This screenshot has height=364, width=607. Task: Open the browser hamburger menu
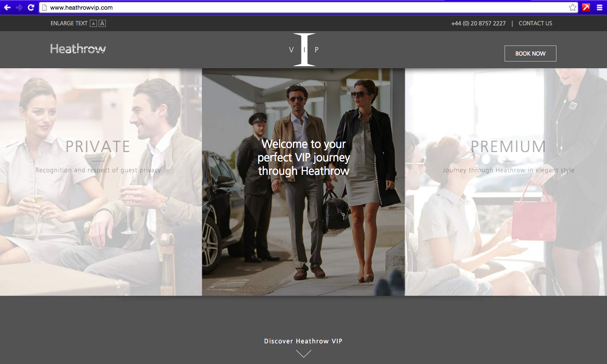pos(599,8)
